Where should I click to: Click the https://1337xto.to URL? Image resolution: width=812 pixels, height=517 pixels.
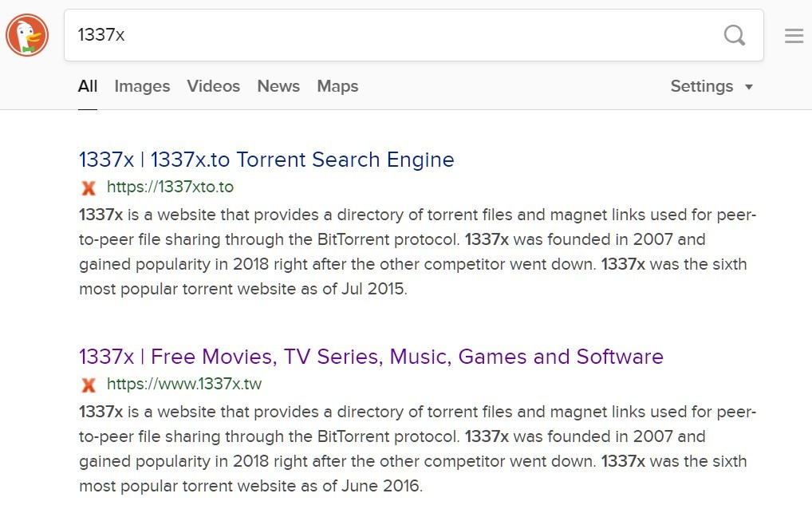(170, 187)
